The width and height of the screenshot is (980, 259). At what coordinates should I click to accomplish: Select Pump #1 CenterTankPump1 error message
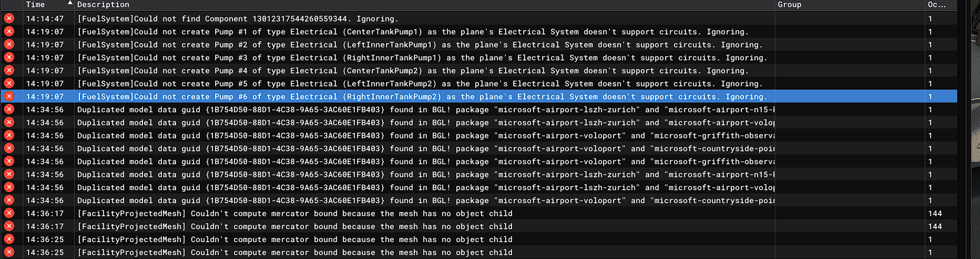point(413,31)
